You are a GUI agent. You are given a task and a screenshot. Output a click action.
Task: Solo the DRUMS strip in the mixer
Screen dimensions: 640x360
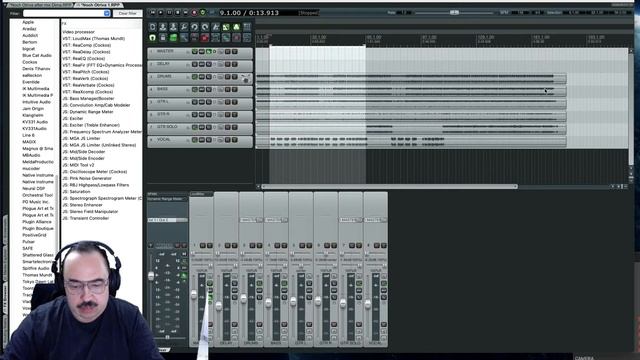pyautogui.click(x=259, y=245)
